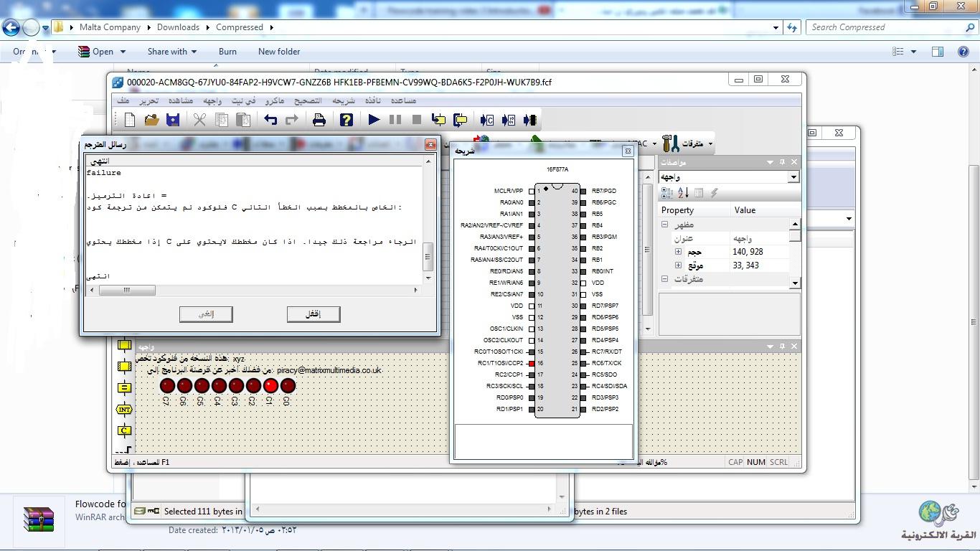
Task: Close the شريحه chip window
Action: click(x=627, y=151)
